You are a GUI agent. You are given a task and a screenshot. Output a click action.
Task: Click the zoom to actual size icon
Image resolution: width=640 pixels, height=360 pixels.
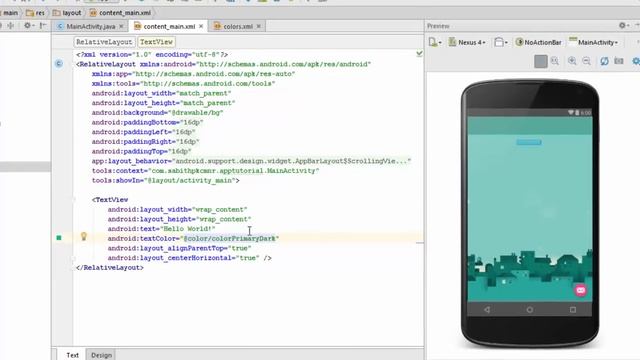[555, 61]
